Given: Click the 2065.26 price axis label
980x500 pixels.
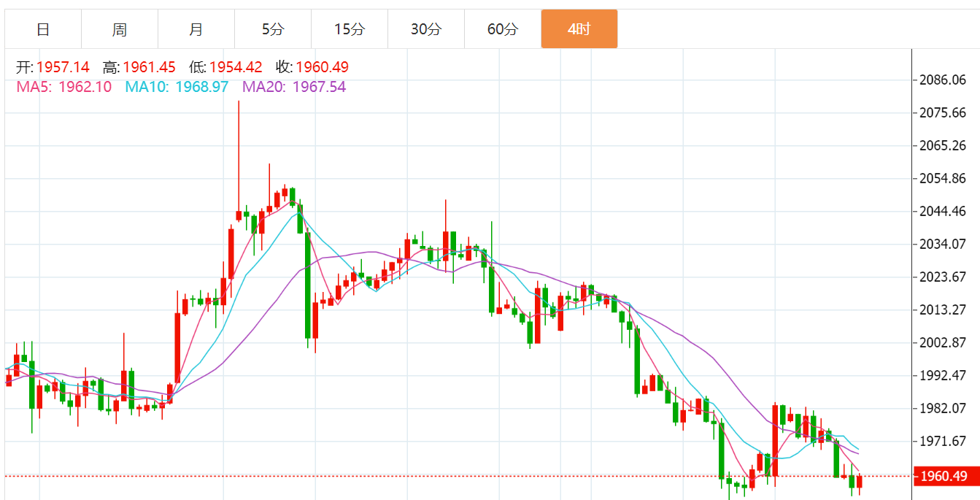Looking at the screenshot, I should (944, 146).
